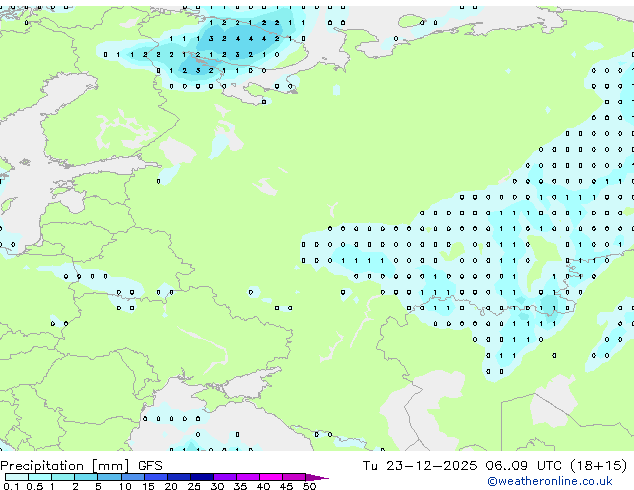Click the 1–2 mm legend swatch
This screenshot has width=634, height=490.
point(63,477)
